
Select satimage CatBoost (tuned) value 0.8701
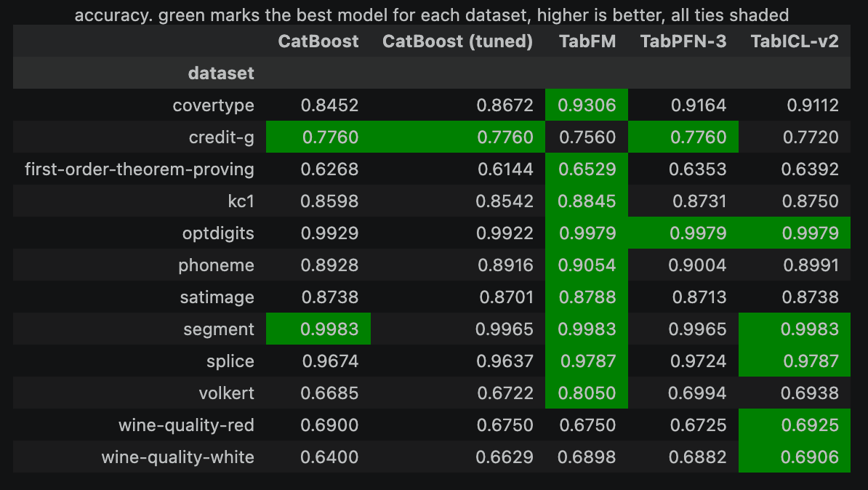click(506, 297)
